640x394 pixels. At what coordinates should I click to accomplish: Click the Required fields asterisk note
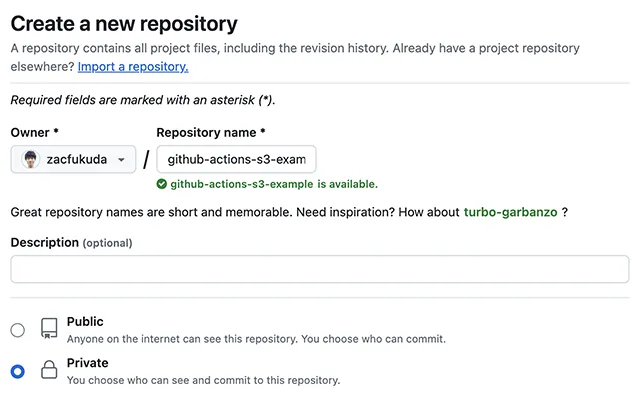[x=143, y=100]
